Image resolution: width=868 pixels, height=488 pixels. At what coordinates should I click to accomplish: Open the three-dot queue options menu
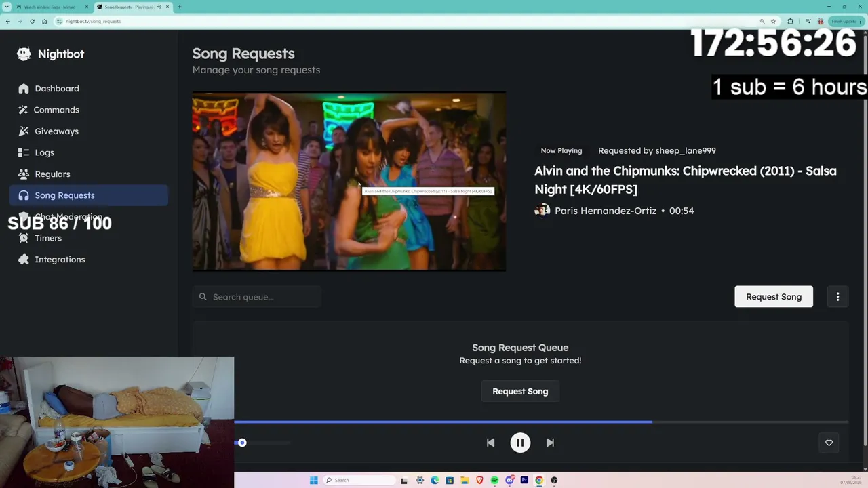point(837,296)
